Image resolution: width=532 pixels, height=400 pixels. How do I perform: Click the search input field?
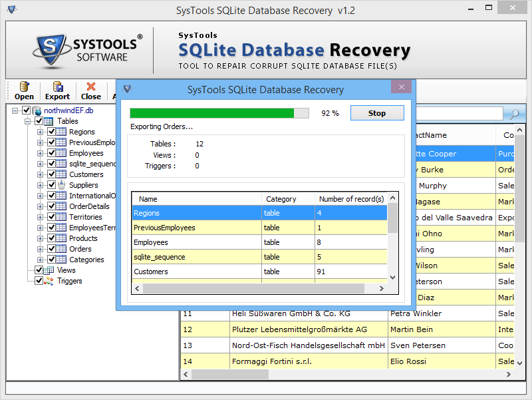point(460,113)
